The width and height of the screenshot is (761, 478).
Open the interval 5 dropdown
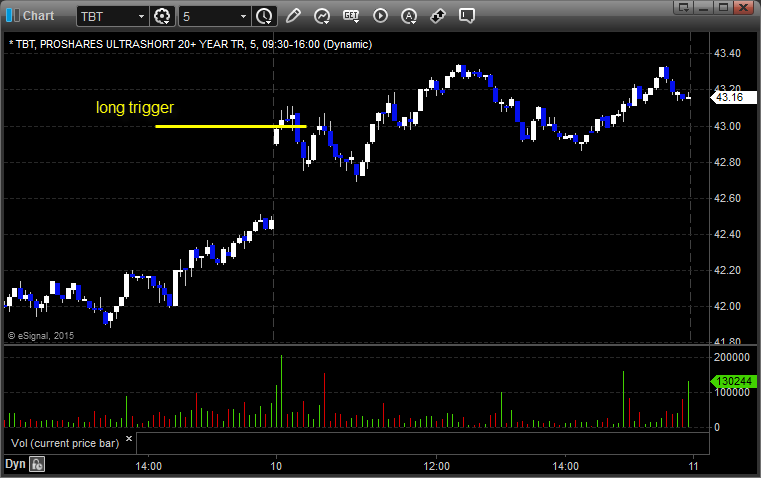[243, 16]
